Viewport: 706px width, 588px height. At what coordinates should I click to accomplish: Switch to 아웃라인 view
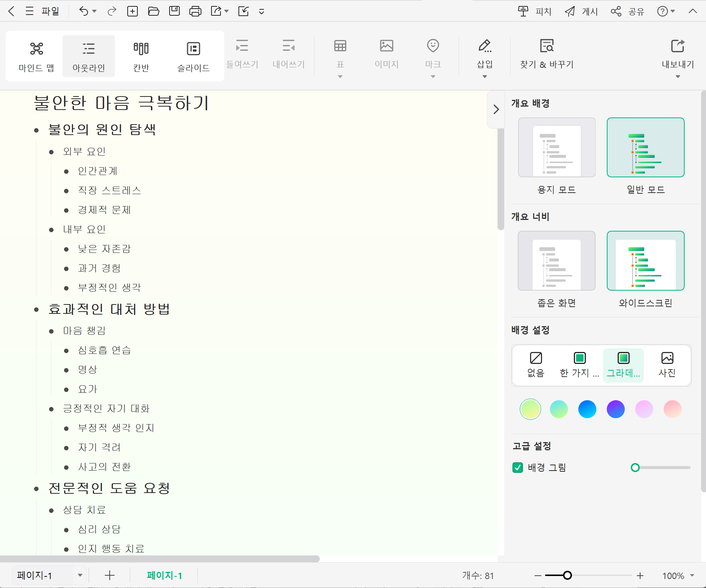tap(89, 56)
